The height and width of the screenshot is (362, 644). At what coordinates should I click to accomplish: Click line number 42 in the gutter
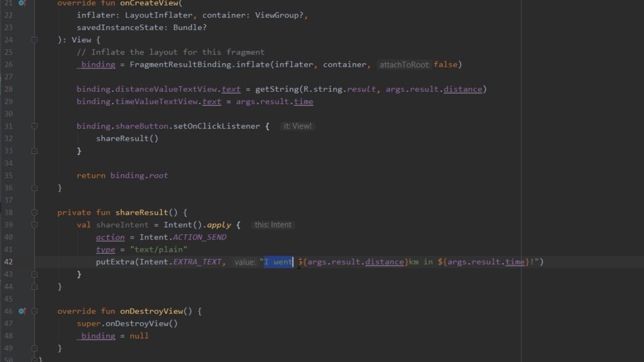coord(8,262)
